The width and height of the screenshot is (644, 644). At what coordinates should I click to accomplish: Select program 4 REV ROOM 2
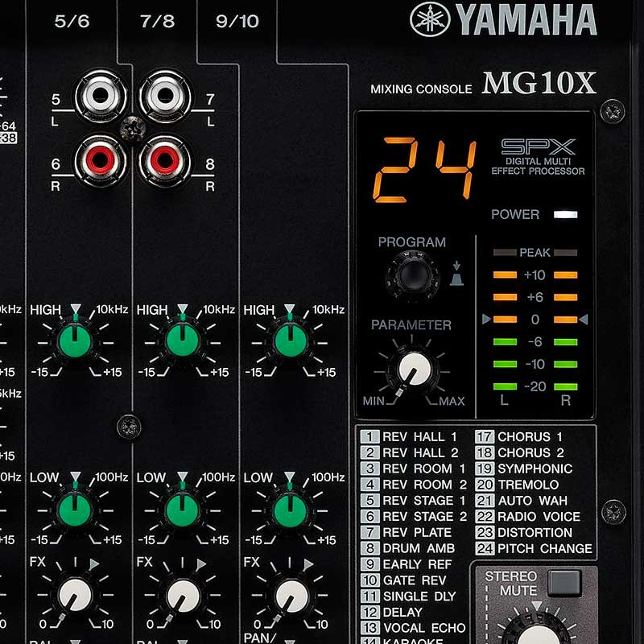coord(414,485)
